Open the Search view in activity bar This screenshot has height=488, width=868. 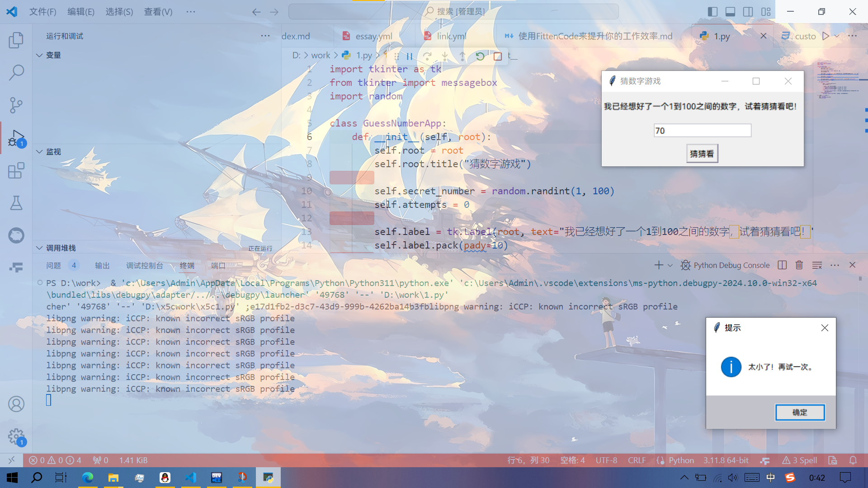(x=16, y=72)
